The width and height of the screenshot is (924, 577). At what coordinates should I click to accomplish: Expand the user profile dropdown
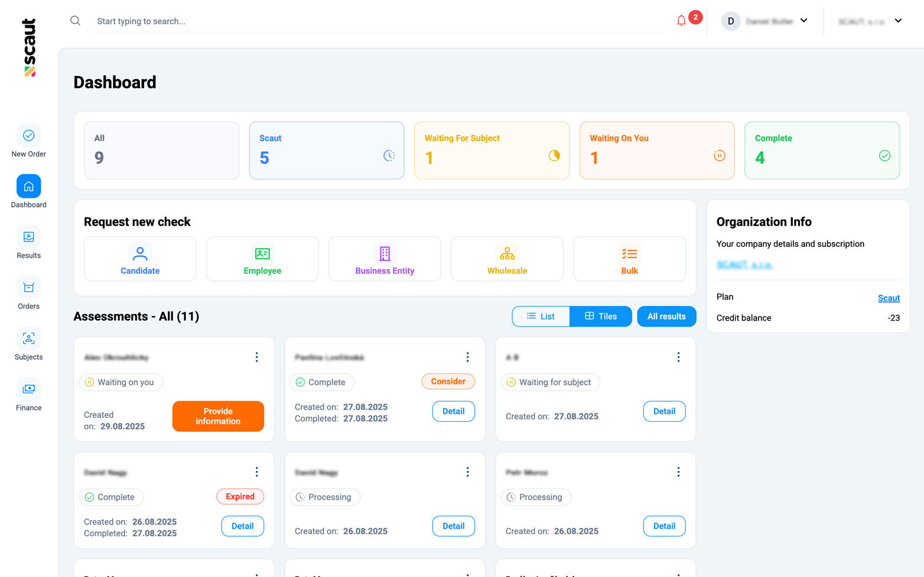[x=764, y=21]
